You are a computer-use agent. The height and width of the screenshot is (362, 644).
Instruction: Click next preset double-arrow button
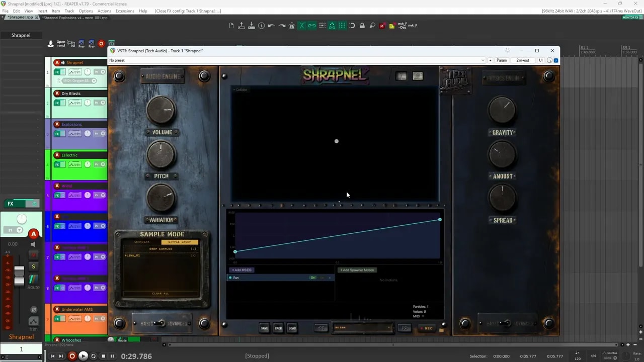(405, 328)
